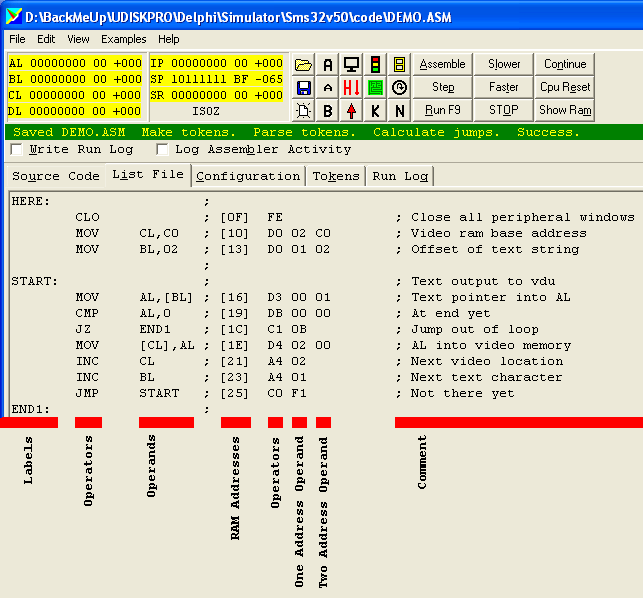Open the File menu
The image size is (643, 598).
tap(17, 39)
